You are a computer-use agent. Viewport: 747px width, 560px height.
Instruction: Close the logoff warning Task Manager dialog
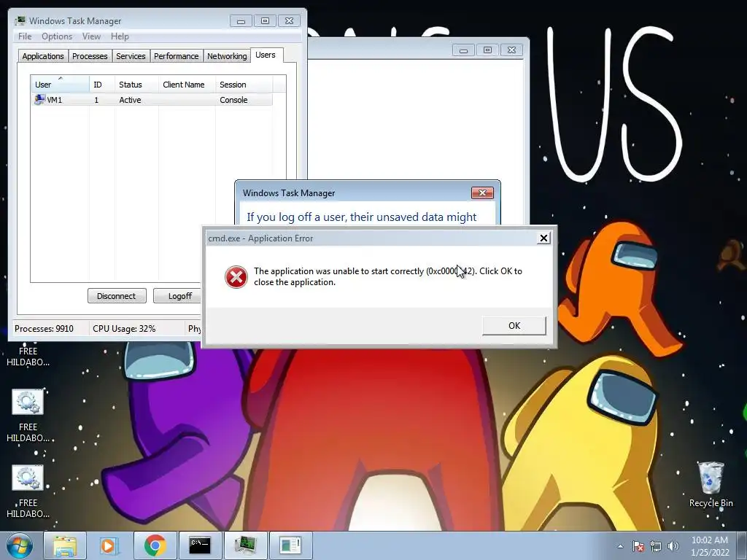coord(482,192)
